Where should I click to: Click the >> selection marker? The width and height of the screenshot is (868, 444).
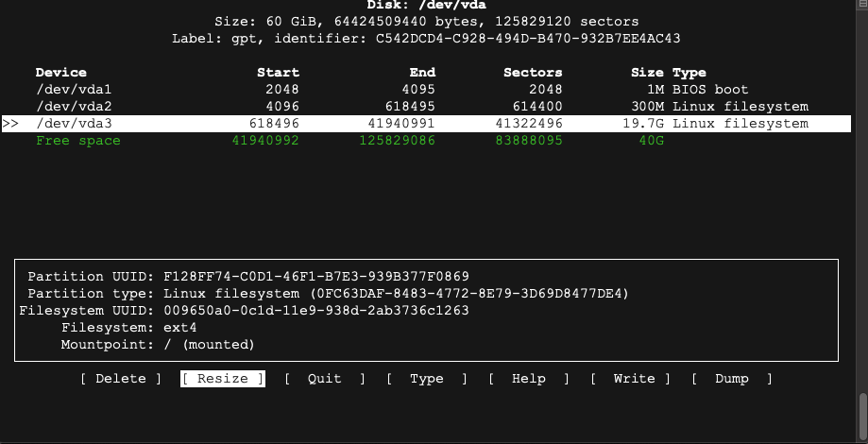[x=10, y=124]
